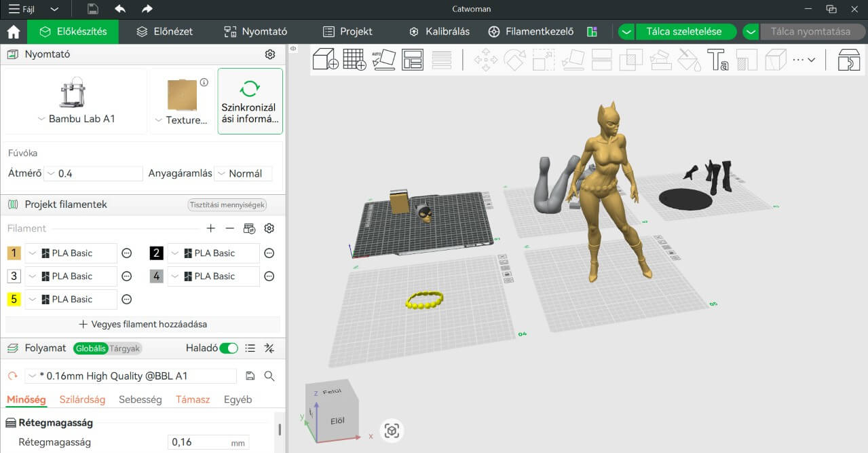Click filament 5 yellow color swatch
The height and width of the screenshot is (453, 868).
[x=14, y=300]
